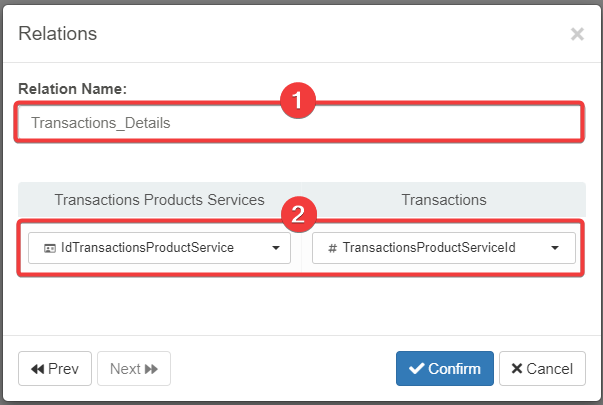Click the red number 2 annotation badge
Screen dimensions: 603x405
[x=298, y=213]
